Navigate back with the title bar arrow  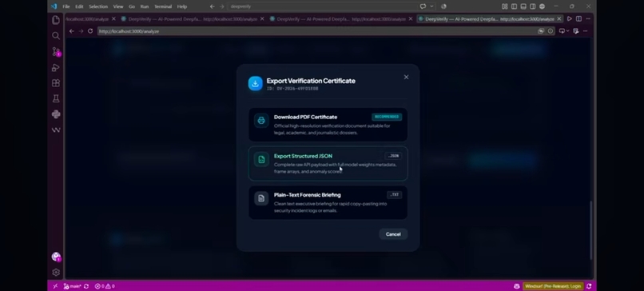pos(213,6)
